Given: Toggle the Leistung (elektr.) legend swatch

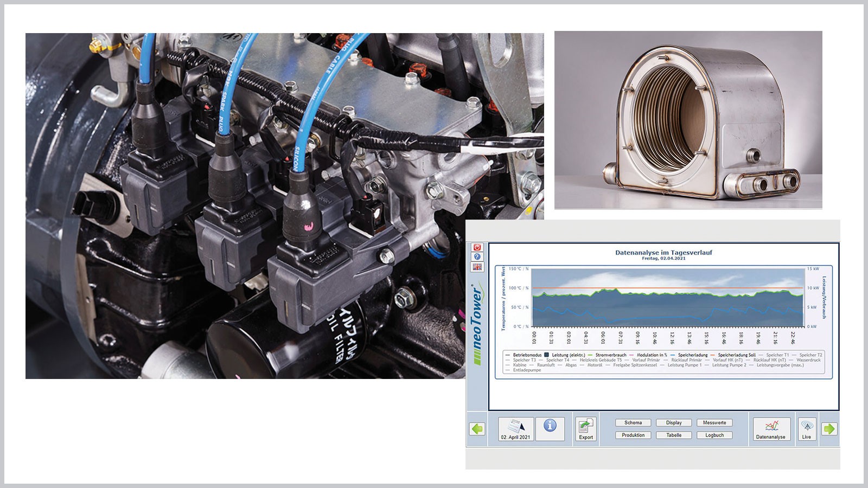Looking at the screenshot, I should 547,355.
